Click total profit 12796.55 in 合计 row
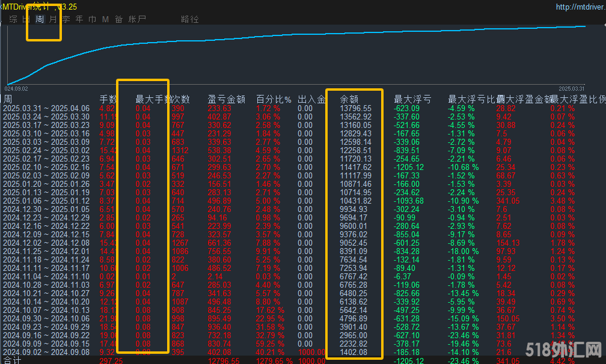Screen dimensions: 606x364 224,360
